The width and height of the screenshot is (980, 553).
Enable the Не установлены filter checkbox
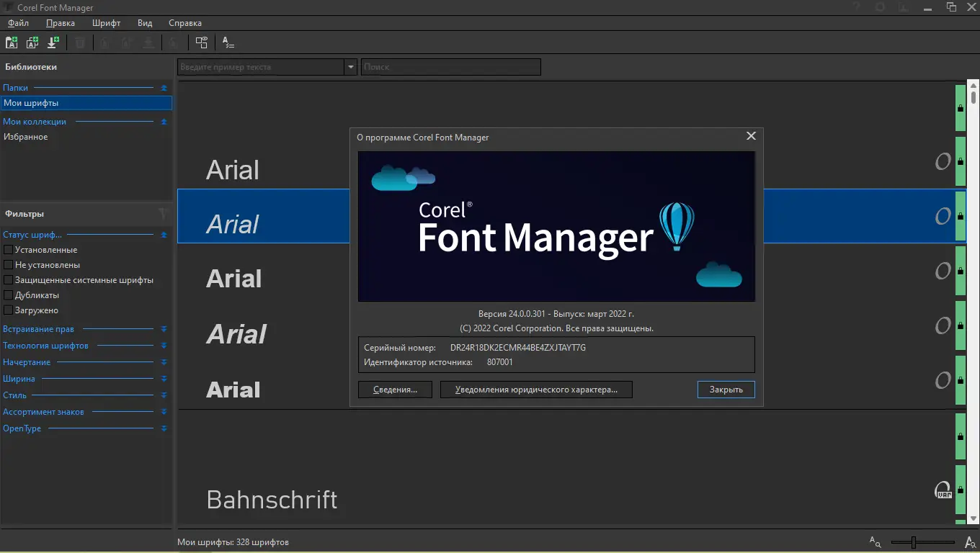point(9,265)
